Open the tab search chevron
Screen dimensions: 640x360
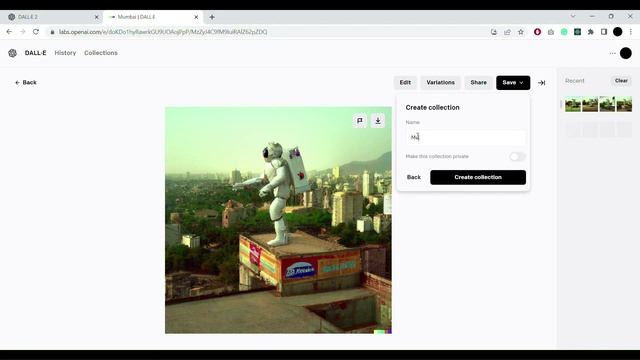(573, 17)
